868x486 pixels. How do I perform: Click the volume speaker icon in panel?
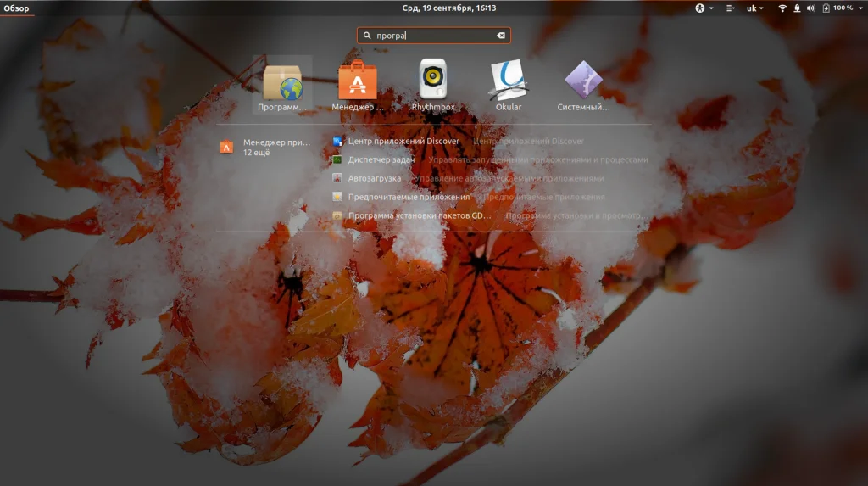coord(811,8)
